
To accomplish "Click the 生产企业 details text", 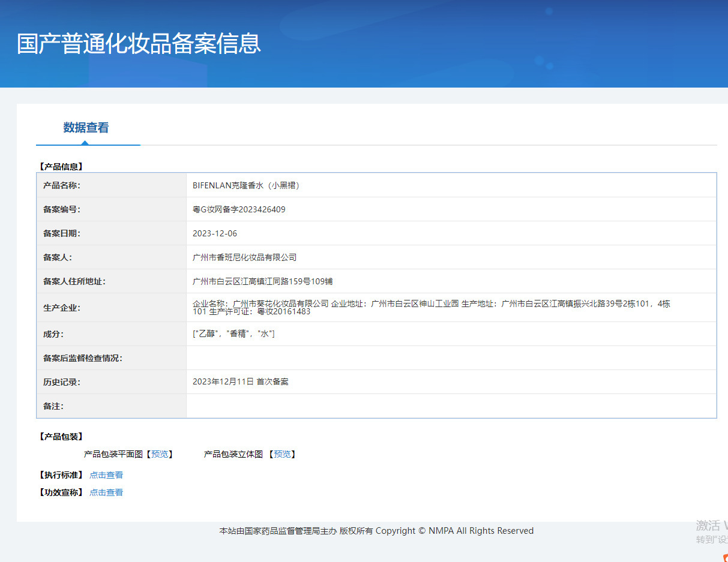I will tap(431, 308).
